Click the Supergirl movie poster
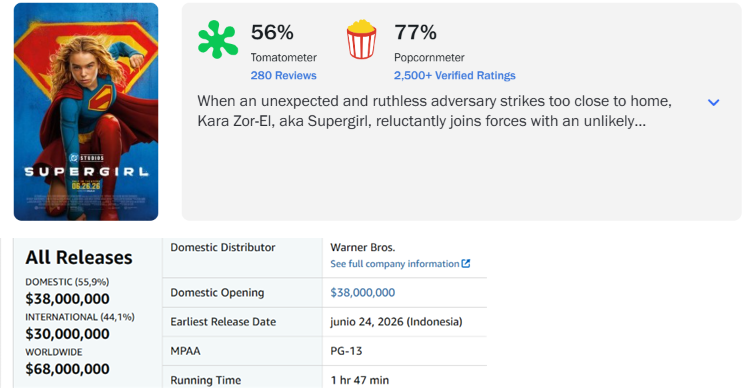752x389 pixels. (x=86, y=112)
